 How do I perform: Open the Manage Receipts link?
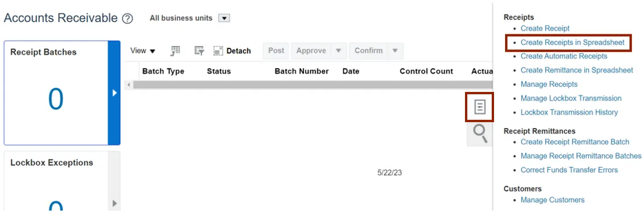click(x=549, y=84)
